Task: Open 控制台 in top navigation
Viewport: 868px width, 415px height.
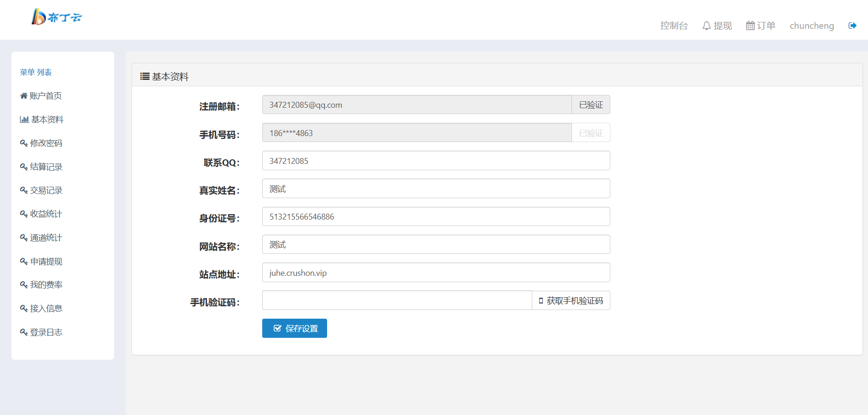Action: (673, 26)
